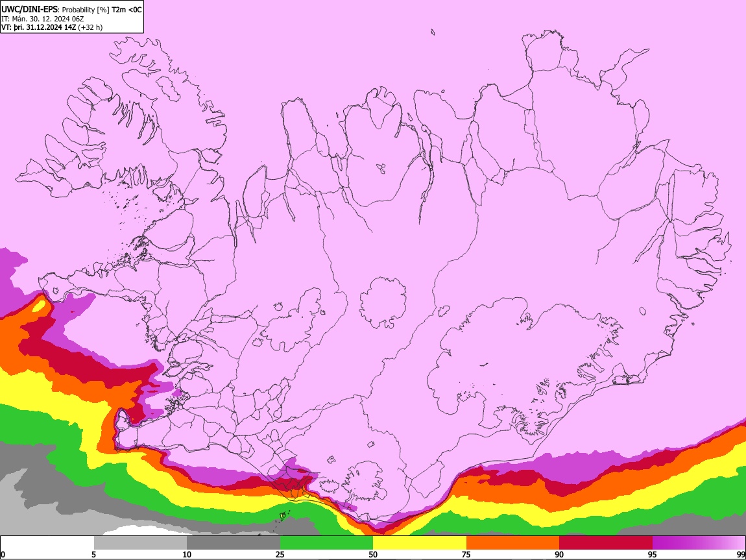The height and width of the screenshot is (560, 746).
Task: Click the legend label '50'
Action: 373,554
